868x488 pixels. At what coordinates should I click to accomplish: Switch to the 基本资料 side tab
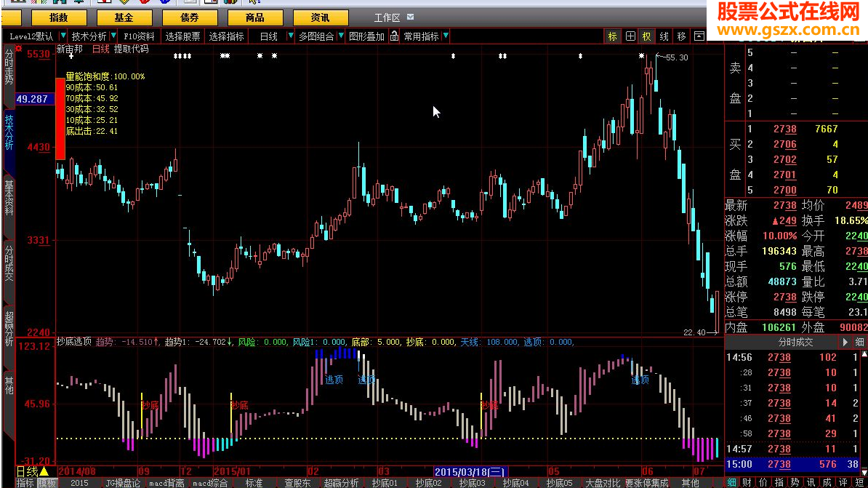tap(9, 198)
